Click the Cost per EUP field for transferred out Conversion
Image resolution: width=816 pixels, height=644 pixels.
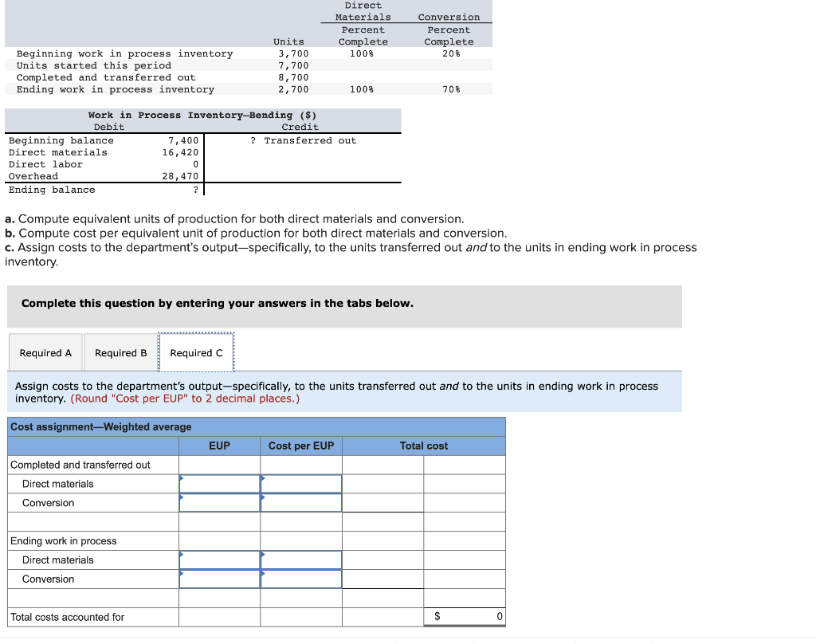tap(300, 502)
